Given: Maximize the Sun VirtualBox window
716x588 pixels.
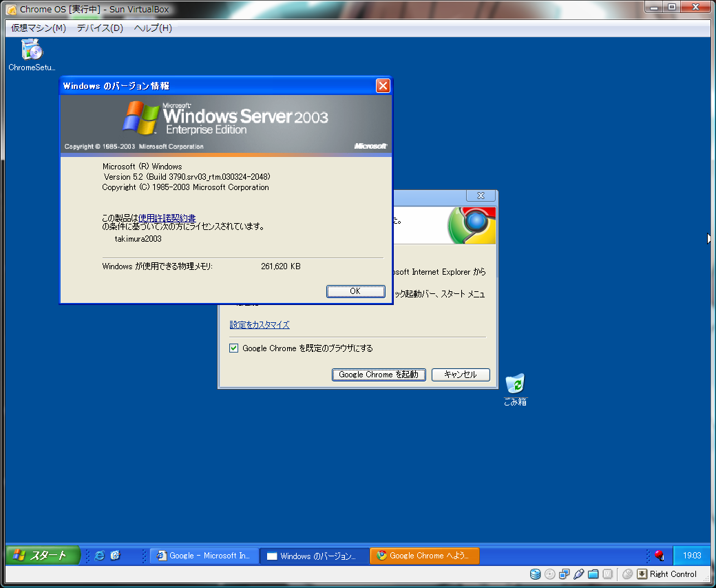Looking at the screenshot, I should (672, 8).
